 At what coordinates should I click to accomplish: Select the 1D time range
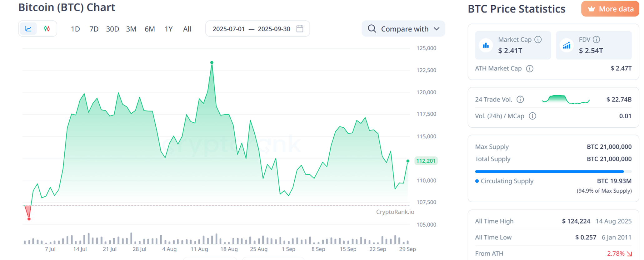pos(75,29)
